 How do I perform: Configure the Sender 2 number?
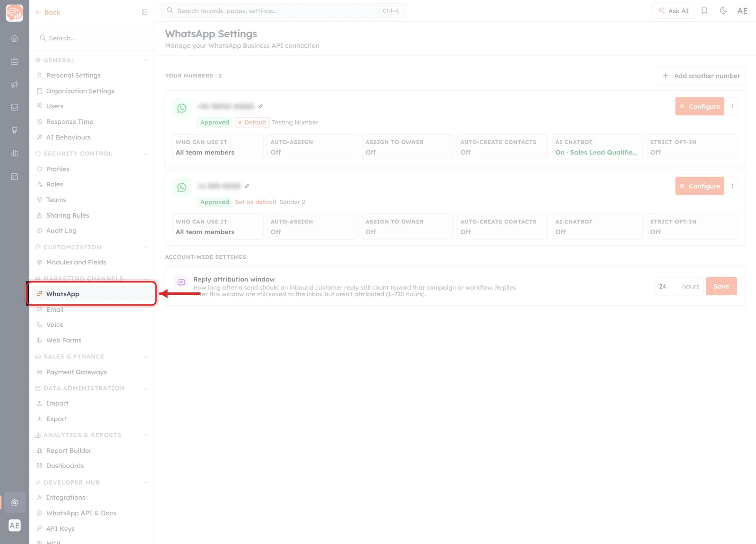700,186
